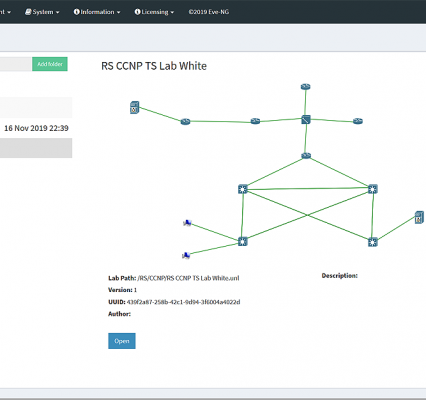Screen dimensions: 426x400
Task: Click the Add folder button
Action: 50,64
